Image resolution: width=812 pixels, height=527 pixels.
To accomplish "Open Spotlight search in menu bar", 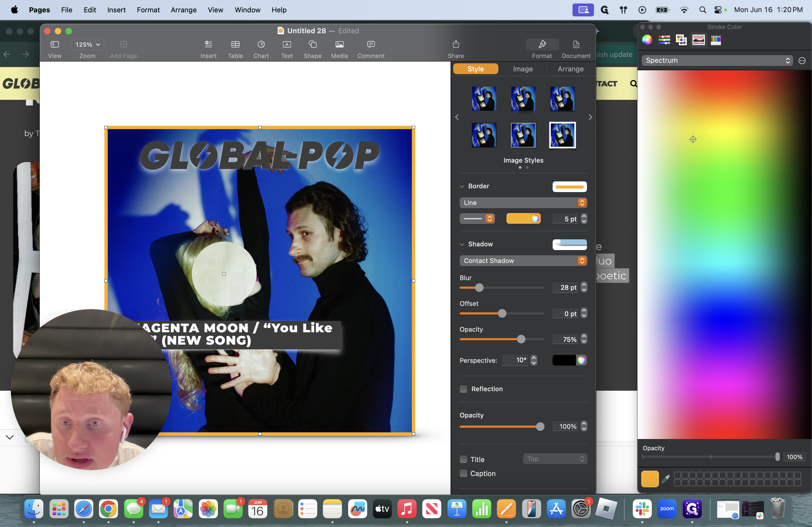I will coord(702,10).
